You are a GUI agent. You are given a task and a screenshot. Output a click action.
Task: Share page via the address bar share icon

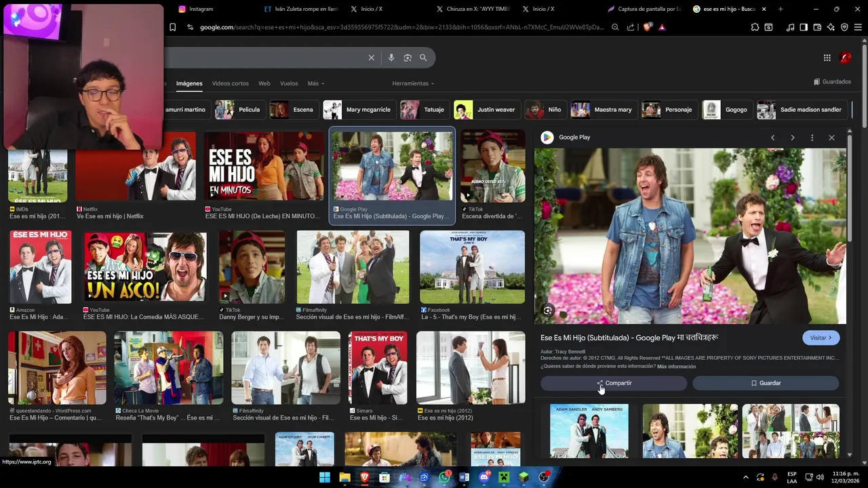click(x=631, y=27)
